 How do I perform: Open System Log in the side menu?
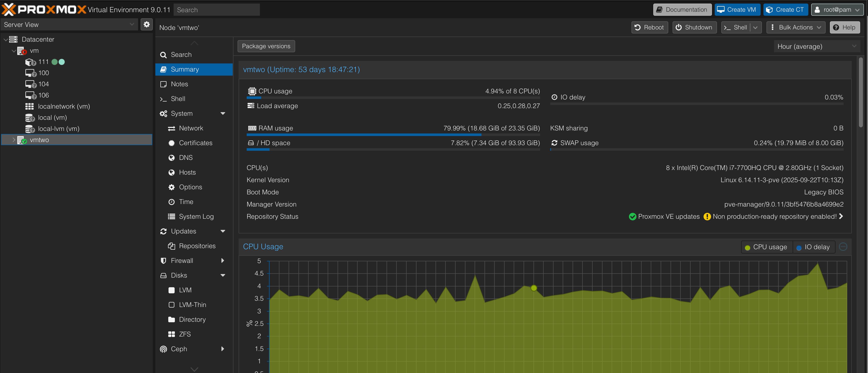click(196, 216)
